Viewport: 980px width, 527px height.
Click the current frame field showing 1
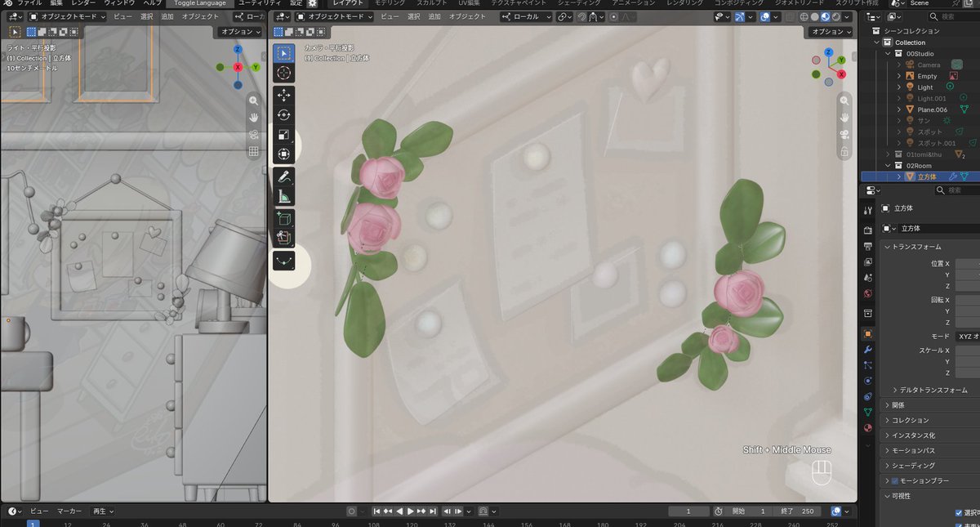point(688,511)
